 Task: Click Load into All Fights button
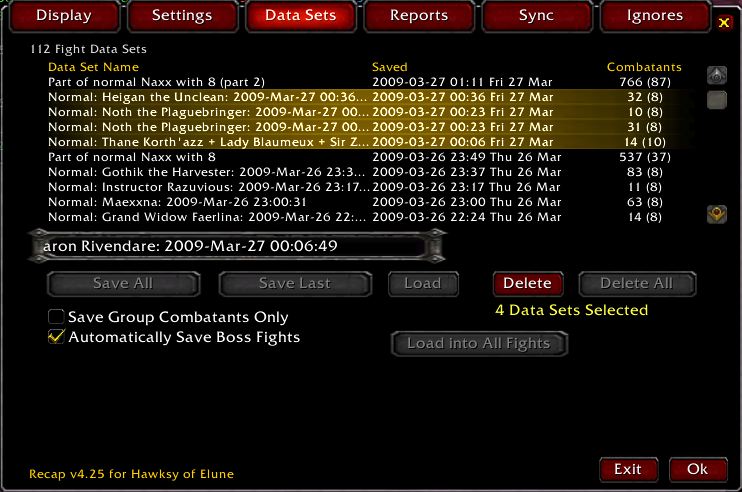479,343
